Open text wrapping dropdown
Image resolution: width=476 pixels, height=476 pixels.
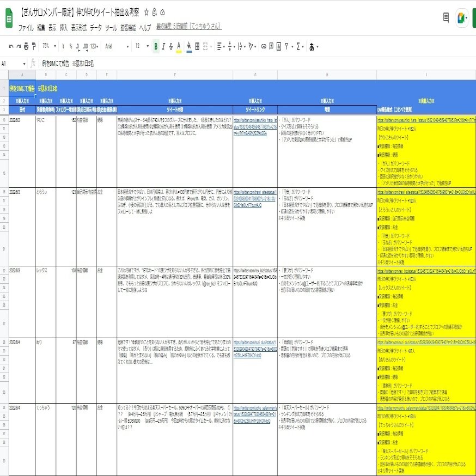[x=242, y=46]
